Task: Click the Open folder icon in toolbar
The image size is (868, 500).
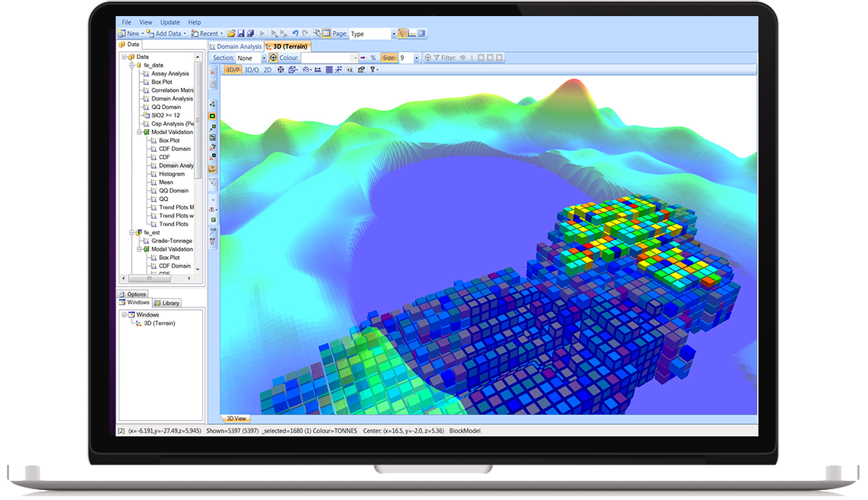Action: point(231,34)
